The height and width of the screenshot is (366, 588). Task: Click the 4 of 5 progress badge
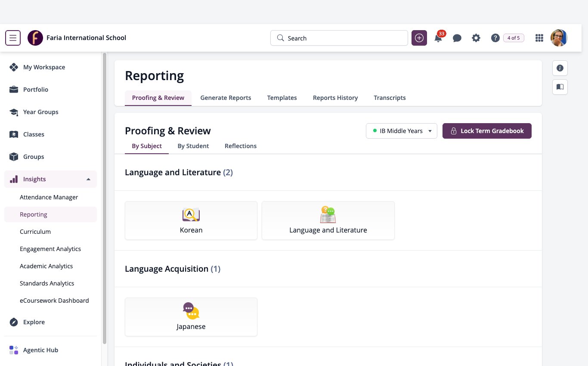tap(514, 38)
